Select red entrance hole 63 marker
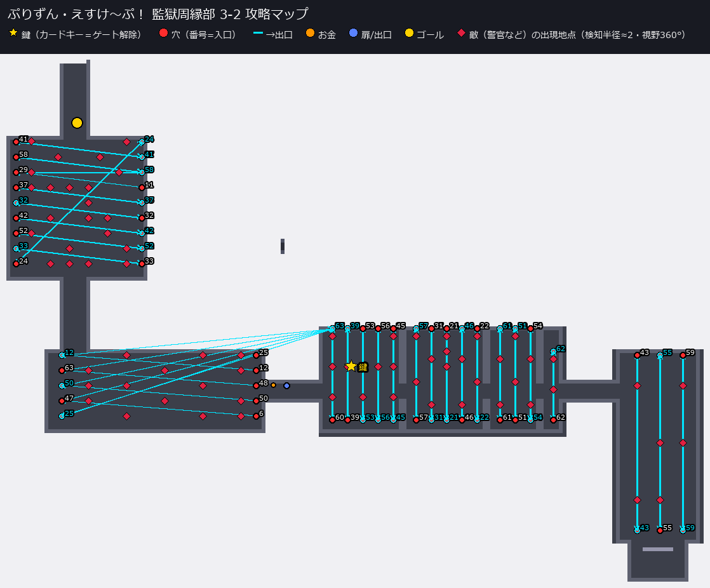 (62, 370)
